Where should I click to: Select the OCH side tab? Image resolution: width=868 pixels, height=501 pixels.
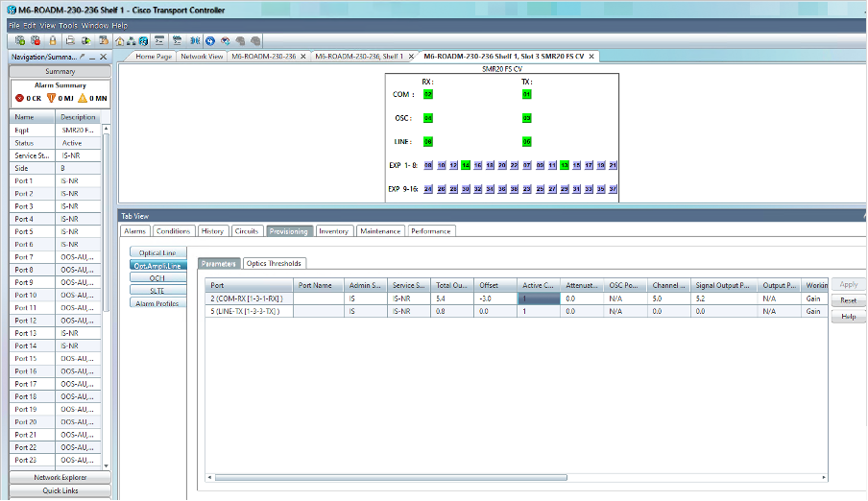click(x=157, y=278)
